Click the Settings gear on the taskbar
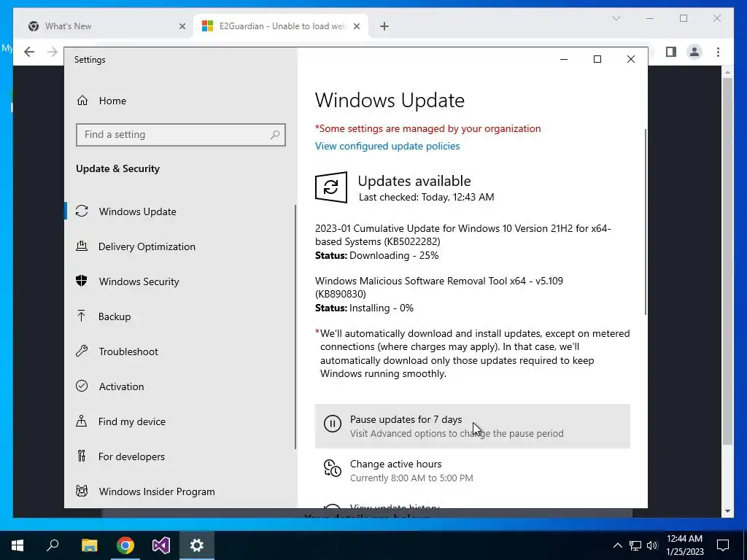Viewport: 747px width, 560px height. click(197, 545)
